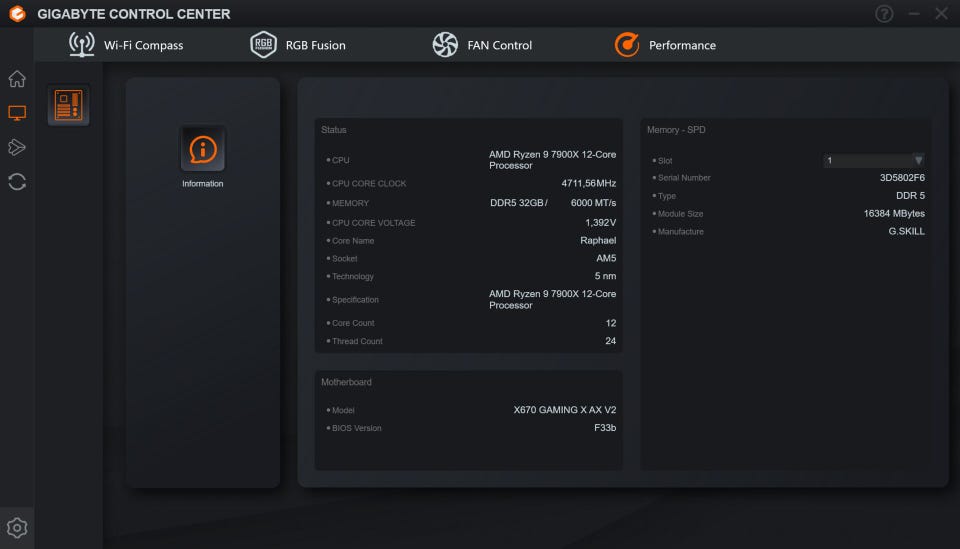Viewport: 960px width, 549px height.
Task: Click the memory Type value DDR 5
Action: coord(910,196)
